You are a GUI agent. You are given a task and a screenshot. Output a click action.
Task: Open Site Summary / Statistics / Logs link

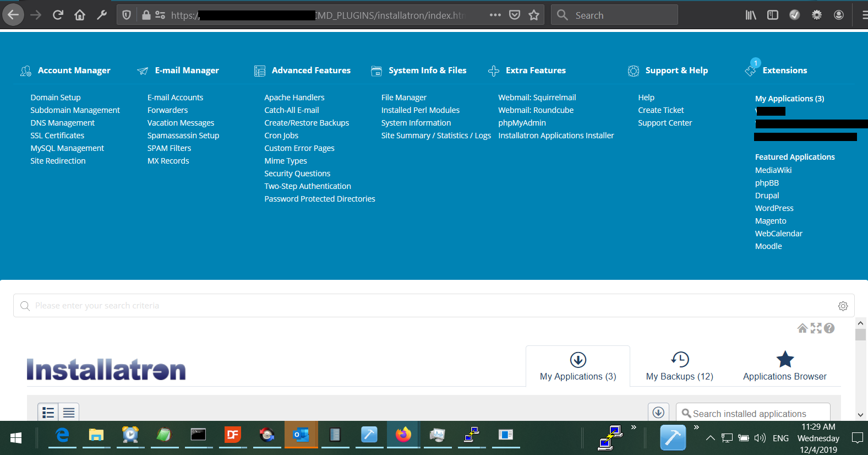[x=436, y=135]
